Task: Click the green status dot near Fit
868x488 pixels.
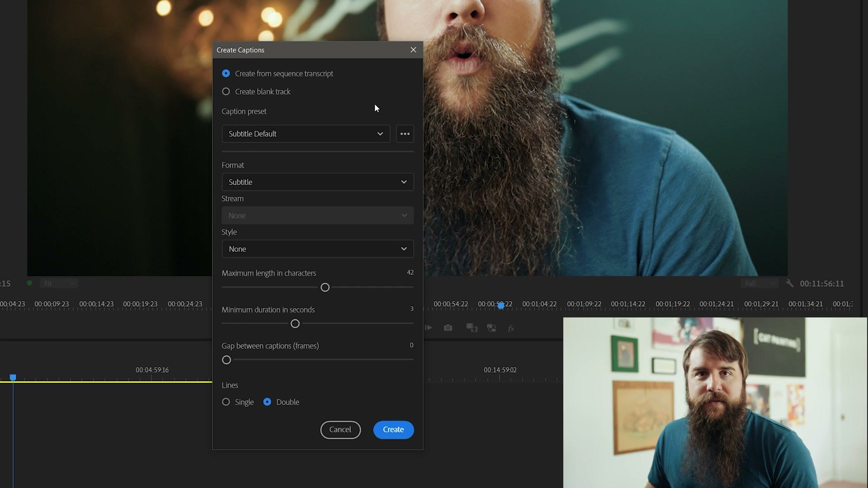Action: (x=29, y=283)
